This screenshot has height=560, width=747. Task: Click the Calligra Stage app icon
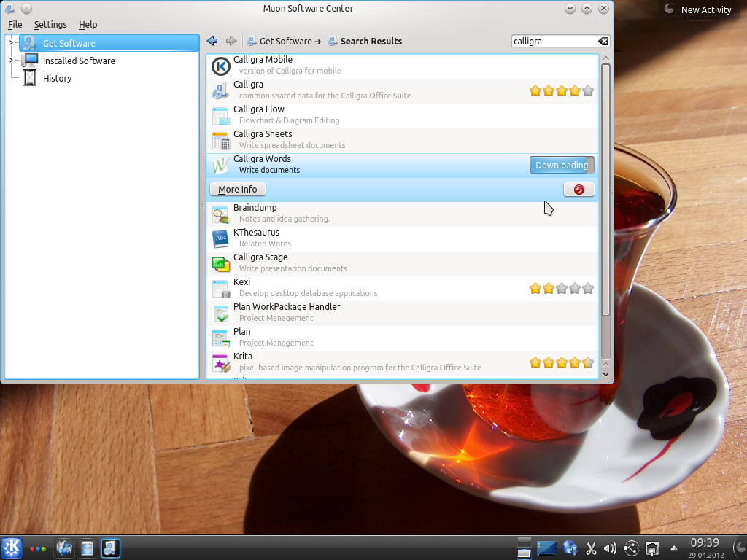coord(220,264)
